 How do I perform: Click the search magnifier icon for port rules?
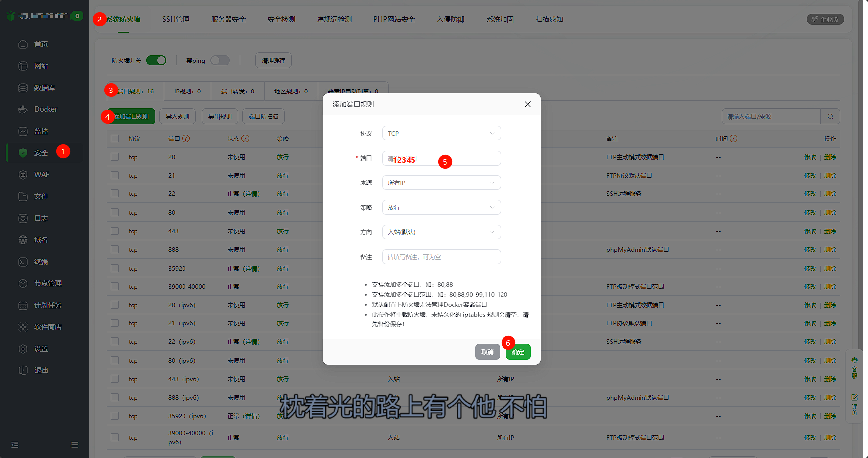point(830,117)
